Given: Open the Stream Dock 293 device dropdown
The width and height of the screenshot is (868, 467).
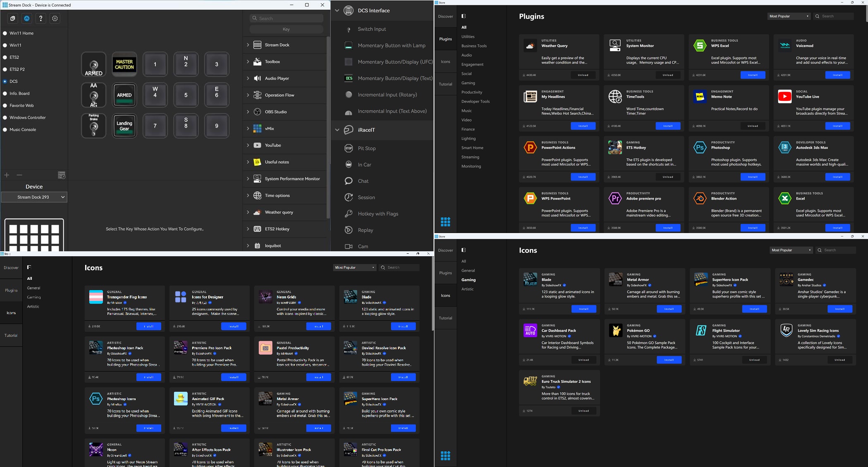Looking at the screenshot, I should (x=34, y=197).
